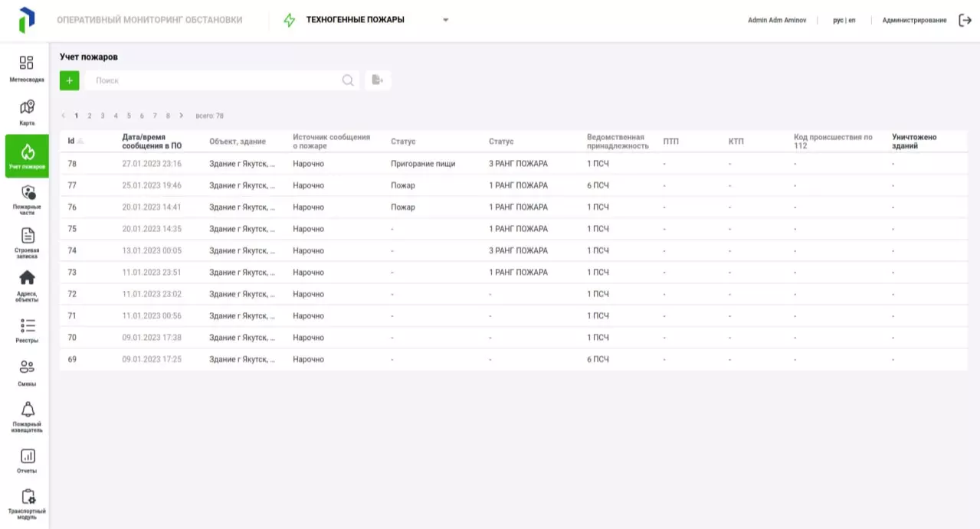Select the Учет пожаров sidebar item

tap(27, 156)
